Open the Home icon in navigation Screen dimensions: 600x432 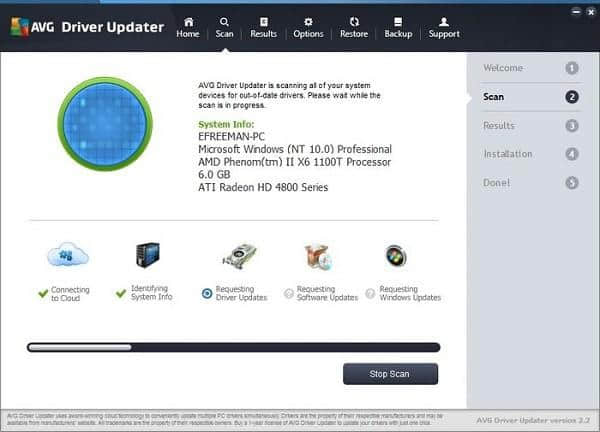(x=188, y=22)
